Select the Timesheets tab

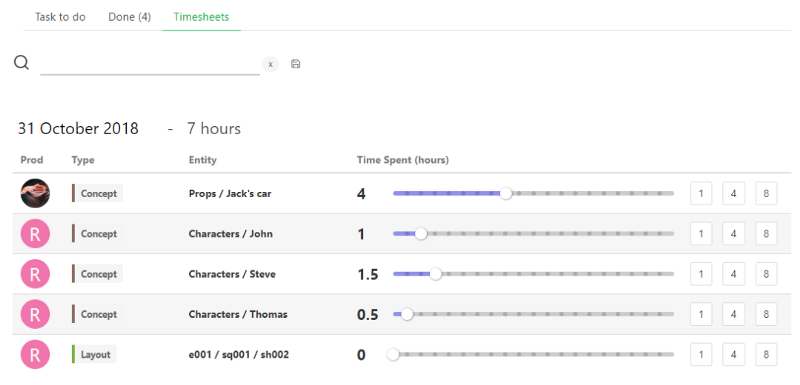click(202, 17)
